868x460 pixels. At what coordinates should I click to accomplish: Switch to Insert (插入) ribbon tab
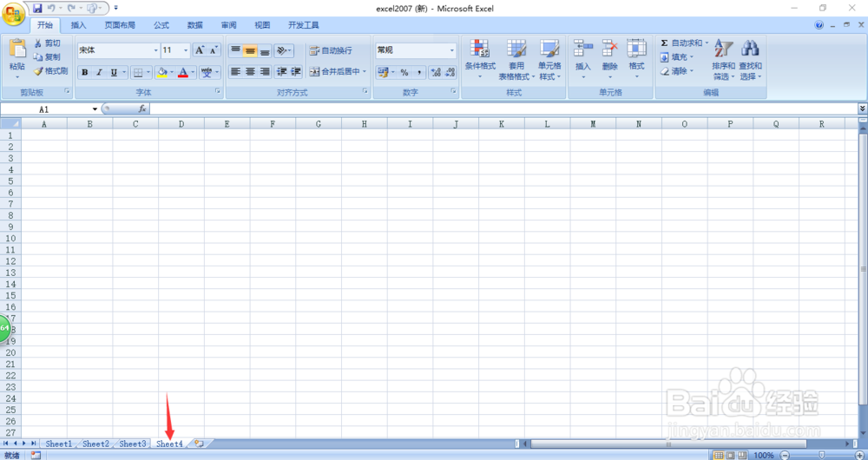pos(79,25)
